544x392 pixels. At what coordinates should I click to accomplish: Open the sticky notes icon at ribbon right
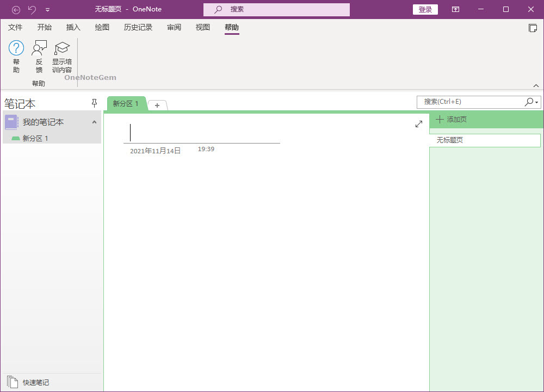click(x=533, y=28)
